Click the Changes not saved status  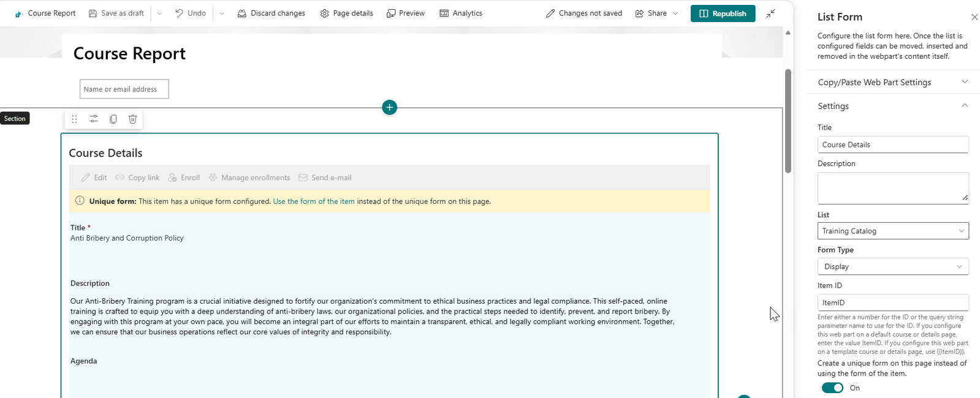584,13
